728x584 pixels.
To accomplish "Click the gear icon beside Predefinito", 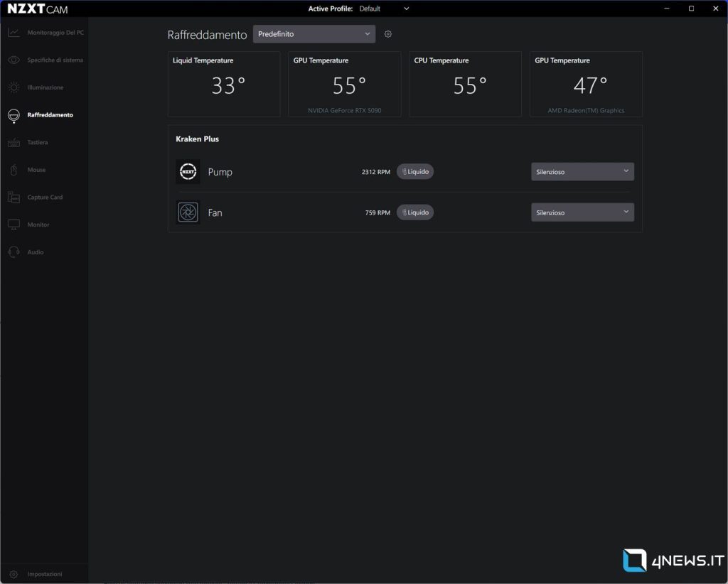I will click(x=388, y=34).
